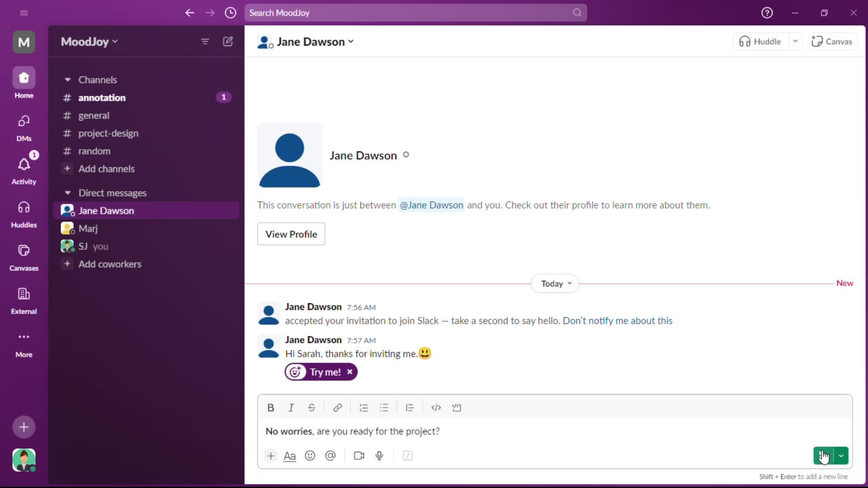Image resolution: width=868 pixels, height=488 pixels.
Task: Open the Canvases sidebar tab
Action: coord(24,258)
